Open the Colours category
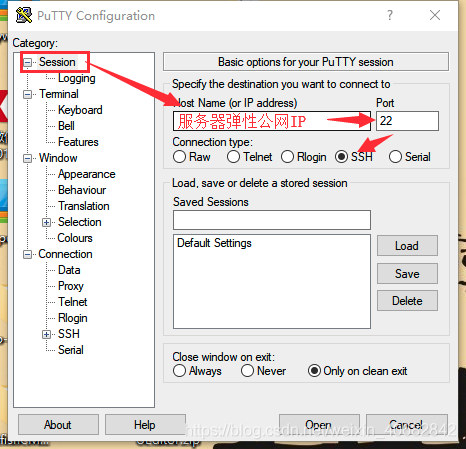 point(75,238)
